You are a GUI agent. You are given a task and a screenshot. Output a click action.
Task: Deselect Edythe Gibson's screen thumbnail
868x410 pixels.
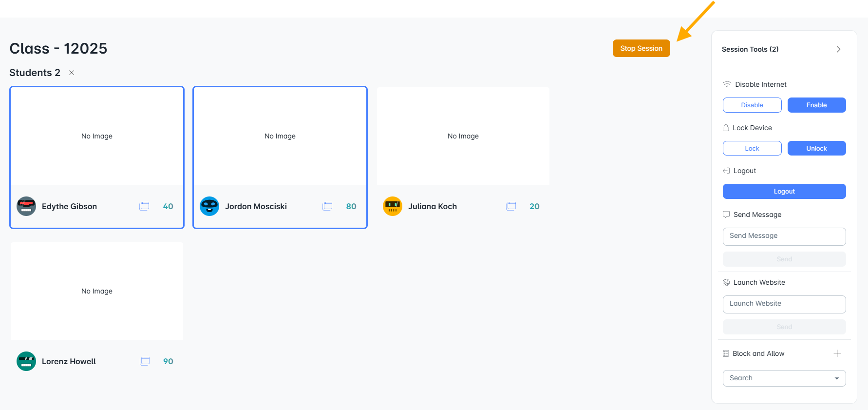click(x=97, y=136)
